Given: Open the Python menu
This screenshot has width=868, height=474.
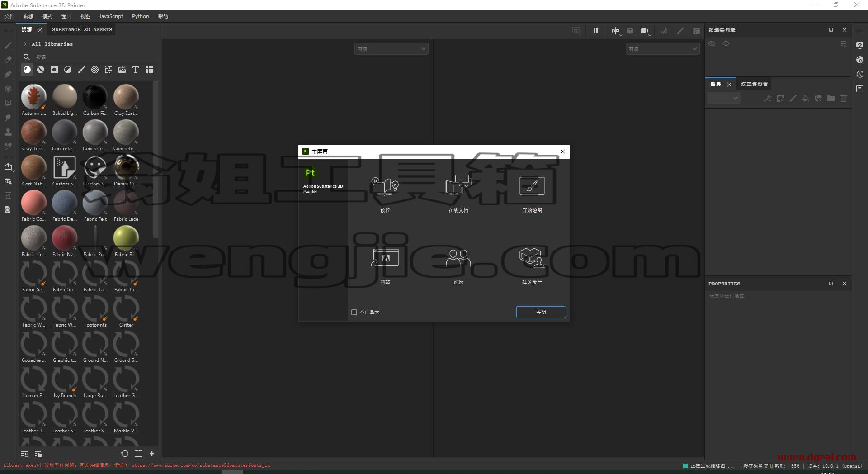Looking at the screenshot, I should click(140, 16).
